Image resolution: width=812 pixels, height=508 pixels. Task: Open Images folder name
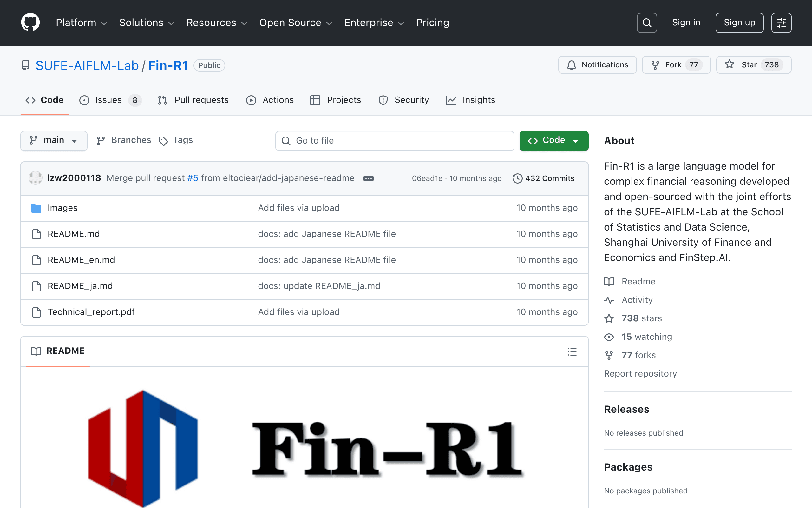[x=62, y=208]
